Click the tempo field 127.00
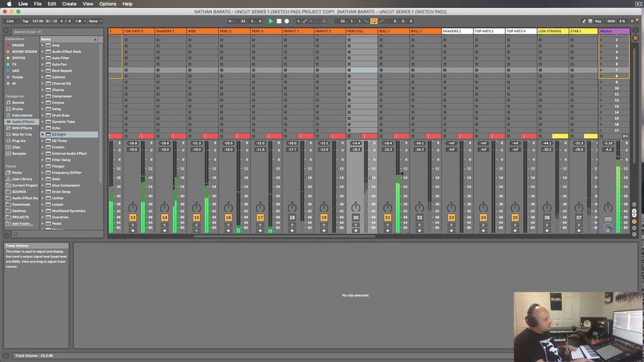This screenshot has width=644, height=362. [38, 21]
